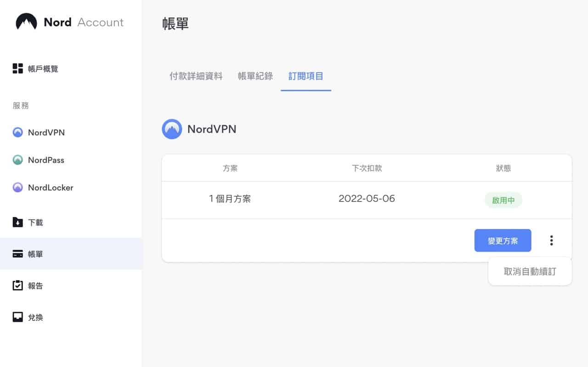Click the 1 個月方案 plan cell
This screenshot has height=367, width=588.
[x=230, y=199]
